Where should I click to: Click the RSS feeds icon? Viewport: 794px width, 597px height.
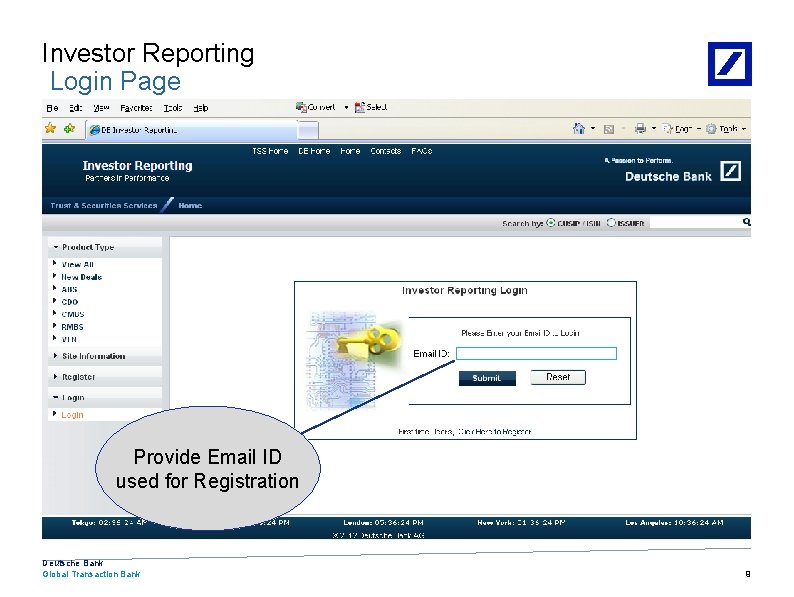pyautogui.click(x=609, y=129)
